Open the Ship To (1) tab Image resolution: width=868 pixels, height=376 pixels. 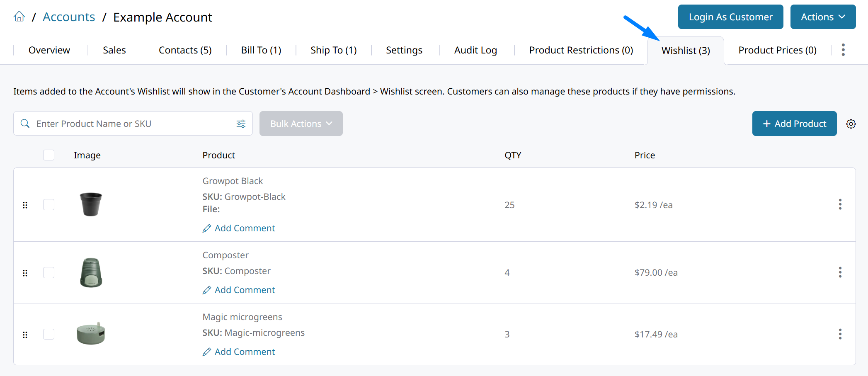point(334,50)
